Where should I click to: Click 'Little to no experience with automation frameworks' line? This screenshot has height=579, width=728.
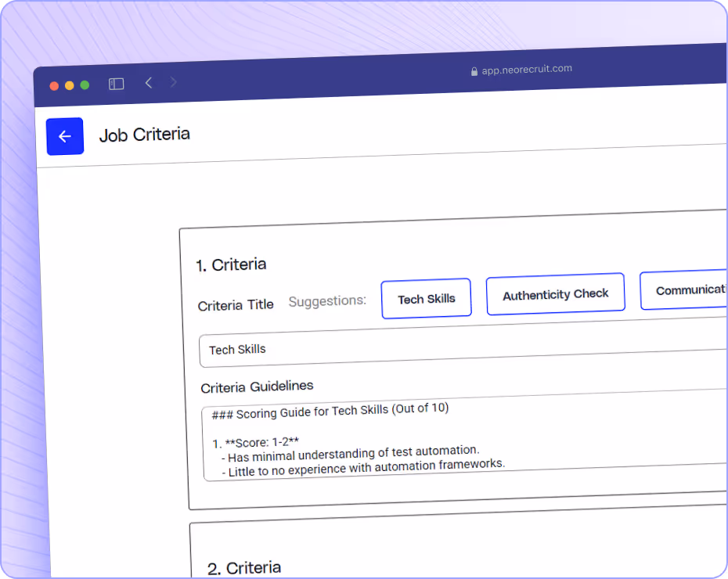(363, 467)
